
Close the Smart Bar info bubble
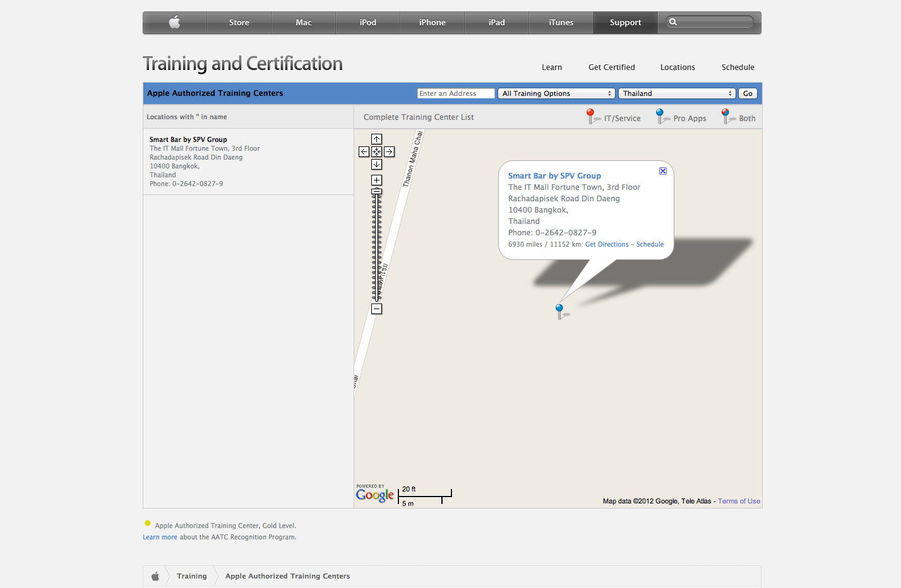(663, 171)
